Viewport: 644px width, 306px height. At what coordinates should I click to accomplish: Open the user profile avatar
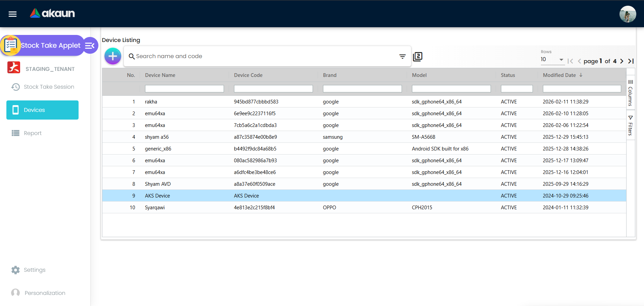click(627, 14)
